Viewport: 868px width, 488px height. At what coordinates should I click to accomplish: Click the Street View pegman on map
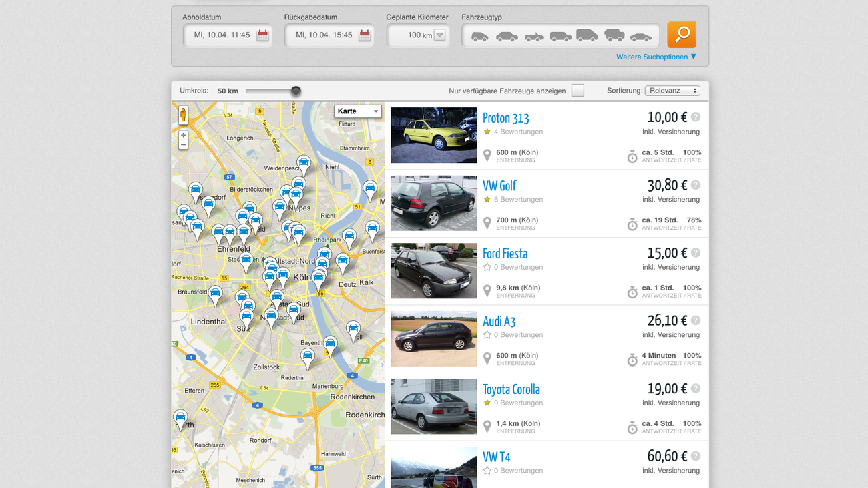(x=183, y=115)
